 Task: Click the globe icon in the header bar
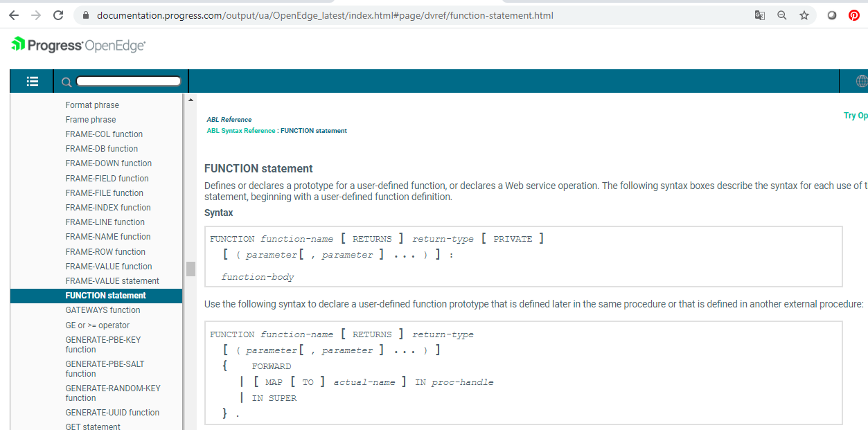point(860,81)
